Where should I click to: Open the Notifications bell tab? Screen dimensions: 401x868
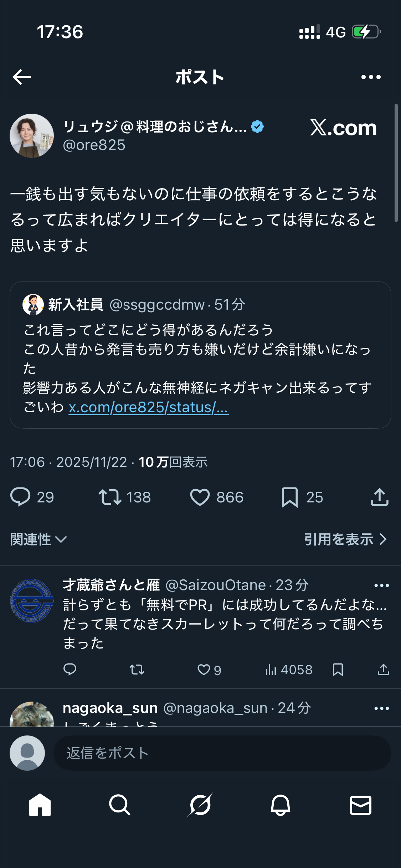coord(281,805)
